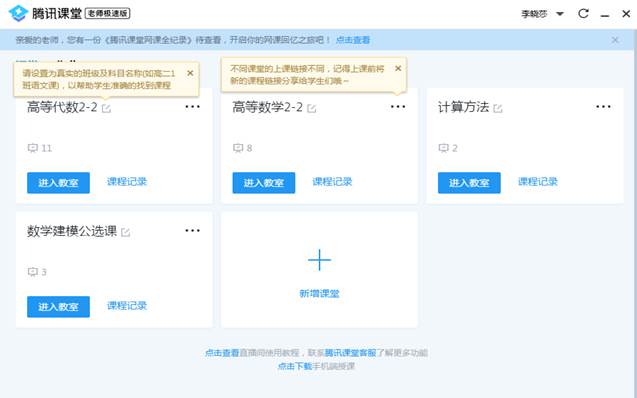Viewport: 637px width, 398px height.
Task: Open the three-dot menu on 计算方法
Action: click(603, 107)
